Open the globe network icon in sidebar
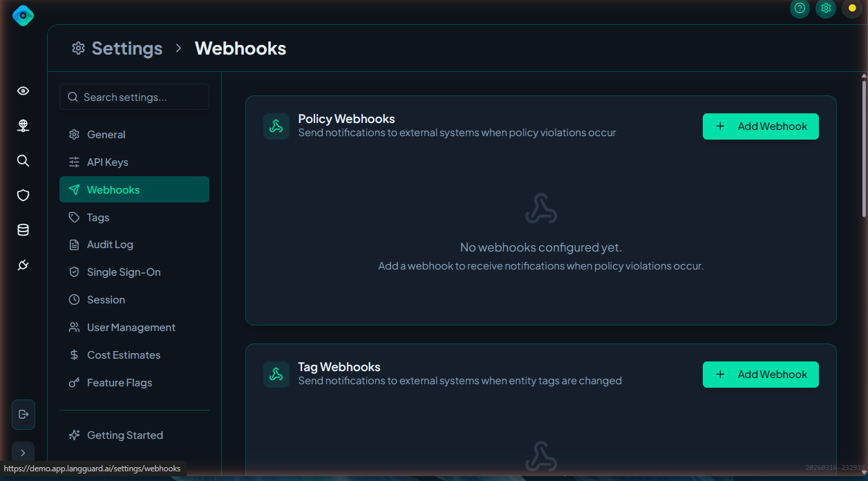The image size is (868, 481). click(x=23, y=126)
